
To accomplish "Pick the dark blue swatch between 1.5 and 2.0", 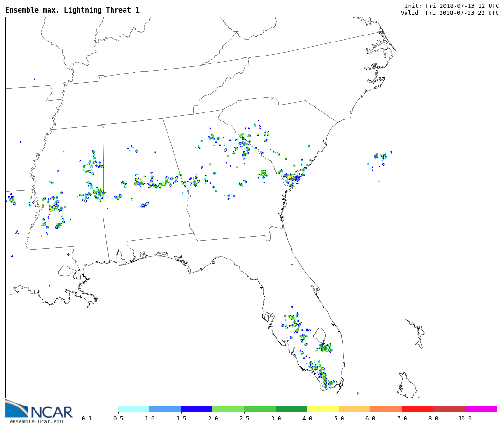I will pos(196,409).
